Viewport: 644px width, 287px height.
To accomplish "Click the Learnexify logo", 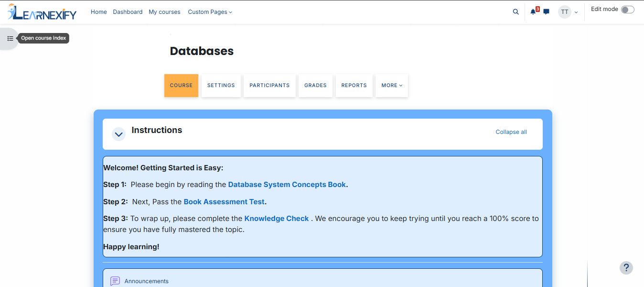I will point(42,12).
